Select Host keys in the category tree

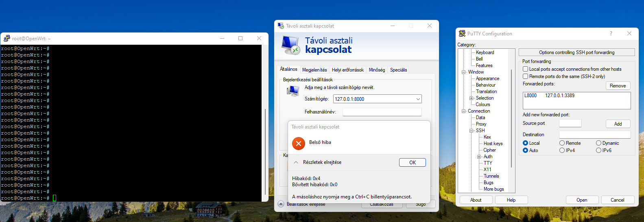pos(493,144)
